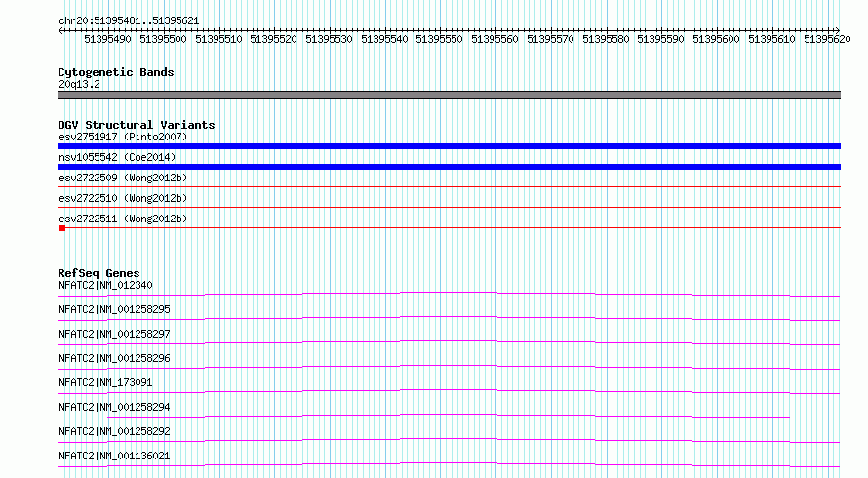Select the esv2722509 (Wong2012b) variant label
The height and width of the screenshot is (478, 868).
pyautogui.click(x=123, y=178)
